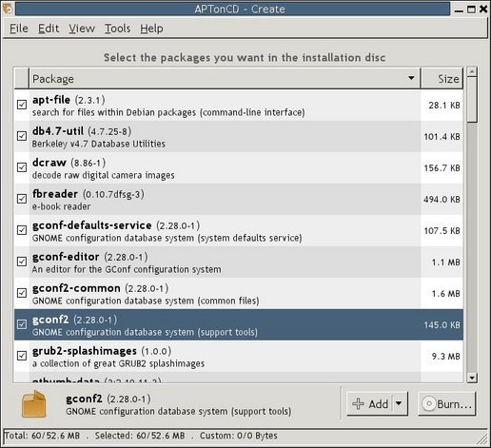
Task: Click the window menu icon in the title bar
Action: (8, 9)
